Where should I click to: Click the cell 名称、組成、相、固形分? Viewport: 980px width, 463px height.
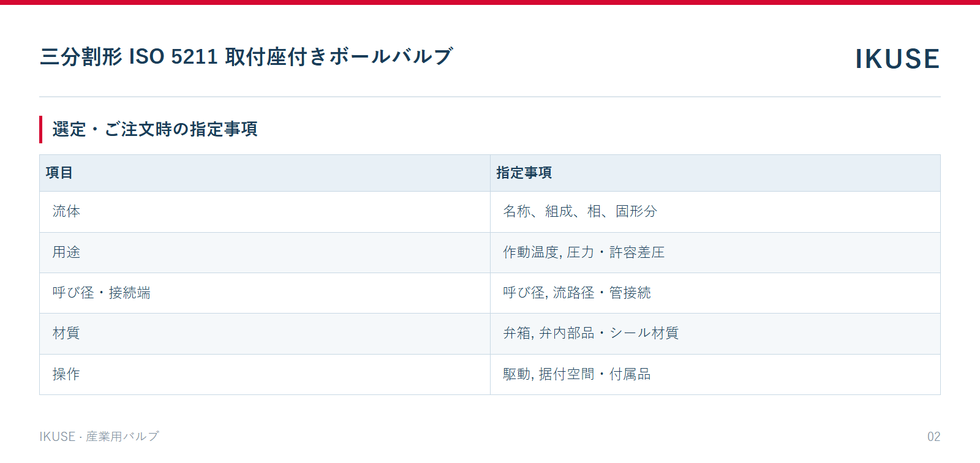pos(715,211)
